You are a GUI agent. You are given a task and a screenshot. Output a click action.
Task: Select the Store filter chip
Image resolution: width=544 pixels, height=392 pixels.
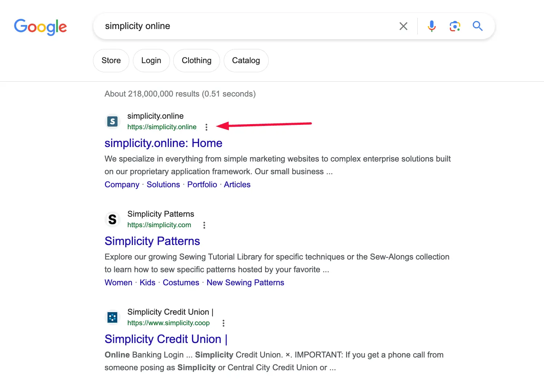pos(111,61)
